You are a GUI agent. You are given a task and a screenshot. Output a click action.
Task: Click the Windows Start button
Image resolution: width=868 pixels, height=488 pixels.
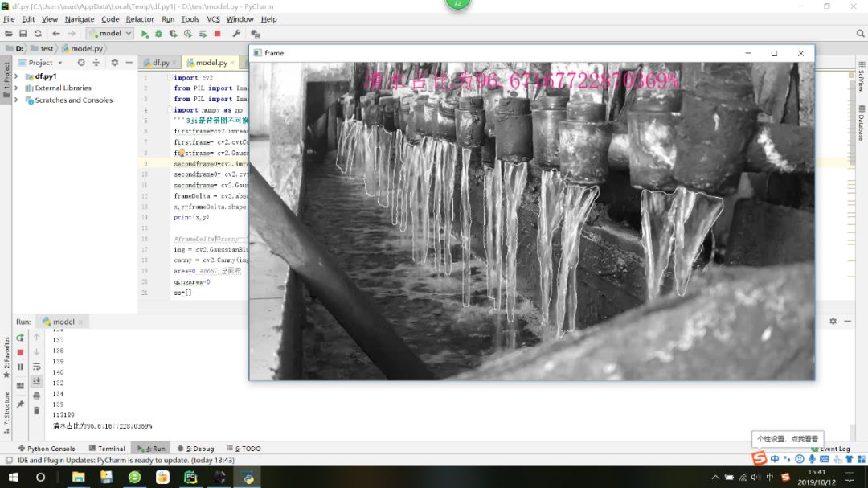tap(13, 478)
